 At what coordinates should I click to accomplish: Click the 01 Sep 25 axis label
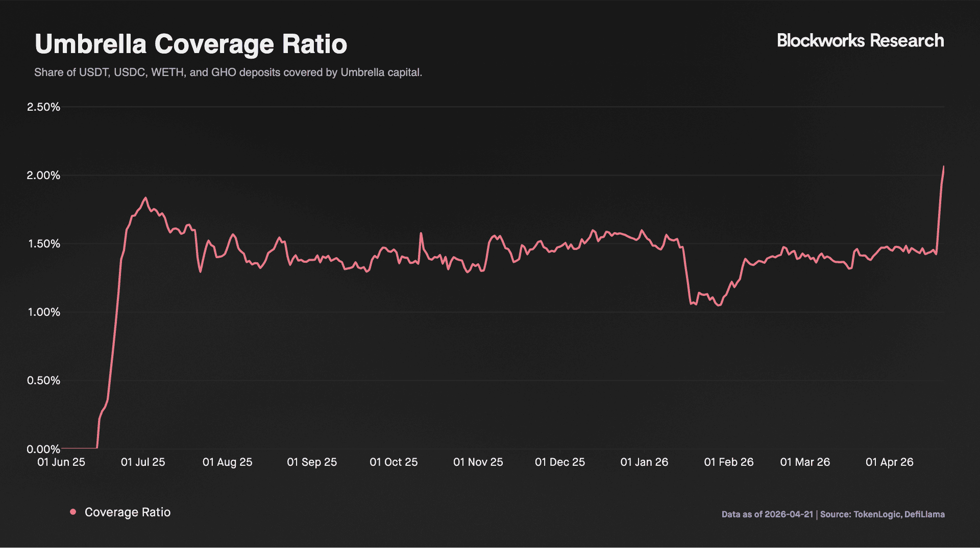pos(312,462)
